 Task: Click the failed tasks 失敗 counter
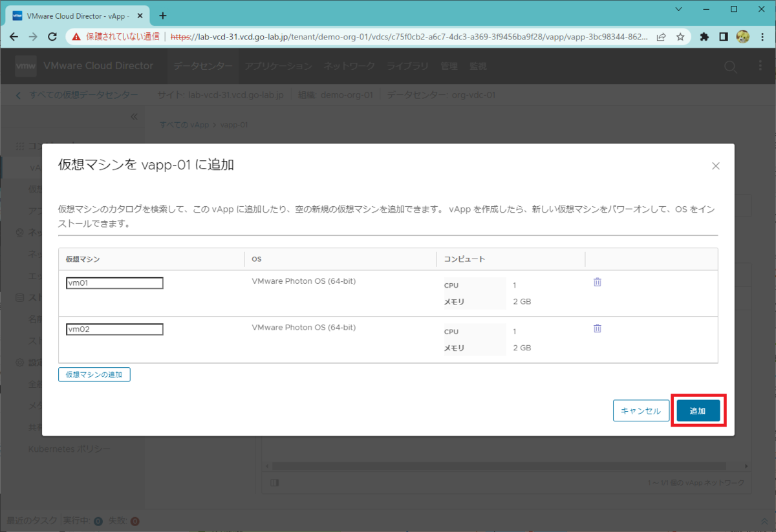point(124,521)
